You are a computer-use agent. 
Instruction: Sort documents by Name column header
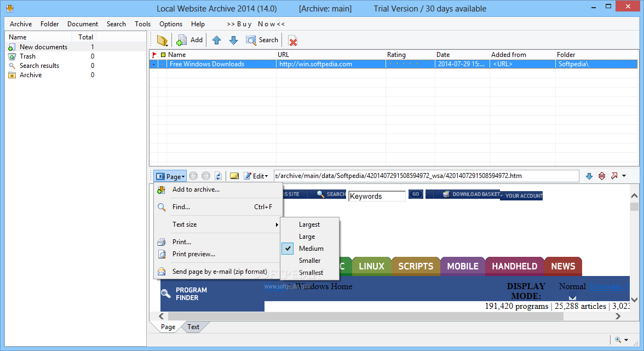(221, 55)
